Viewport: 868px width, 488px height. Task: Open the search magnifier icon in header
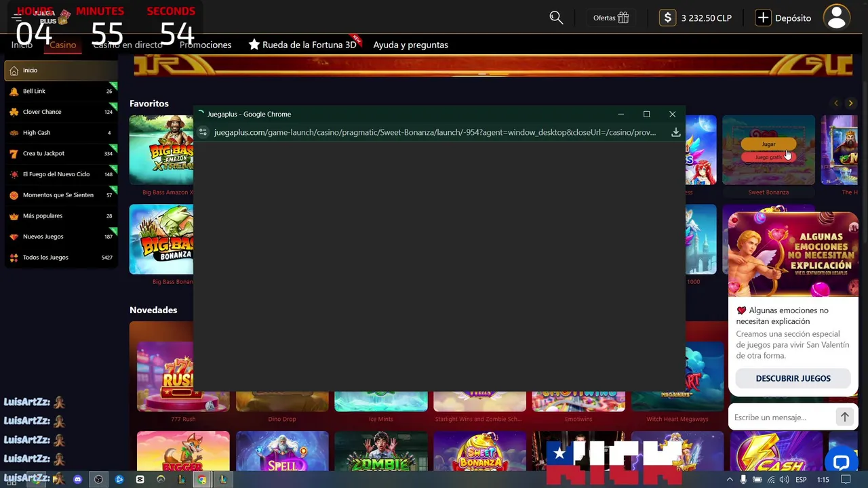pyautogui.click(x=556, y=18)
